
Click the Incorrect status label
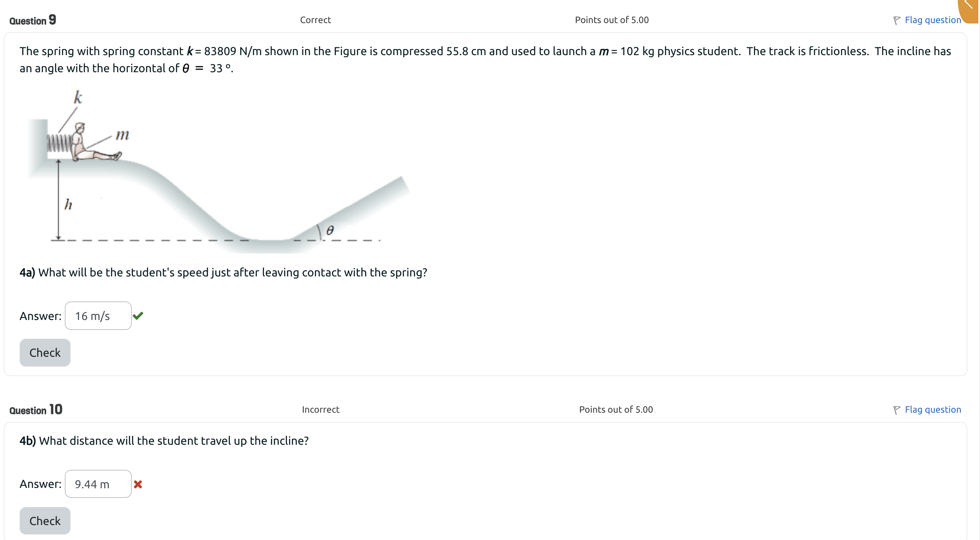click(x=320, y=409)
